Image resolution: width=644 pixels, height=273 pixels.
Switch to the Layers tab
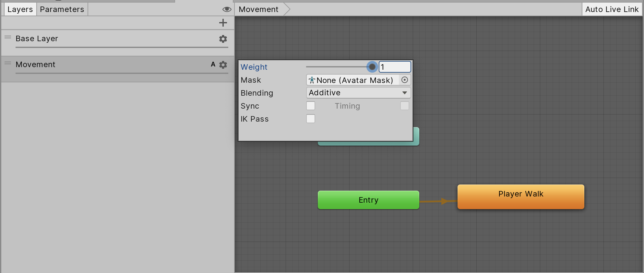point(20,9)
